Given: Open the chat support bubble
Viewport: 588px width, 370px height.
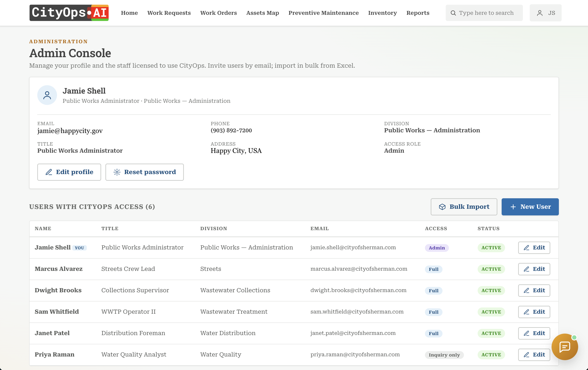Looking at the screenshot, I should (565, 347).
